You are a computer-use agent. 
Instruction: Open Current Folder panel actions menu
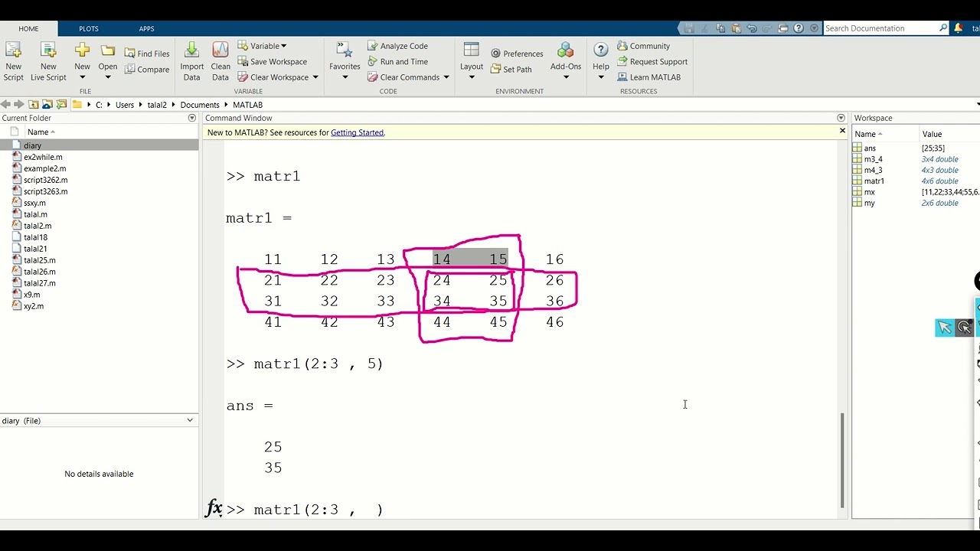192,118
